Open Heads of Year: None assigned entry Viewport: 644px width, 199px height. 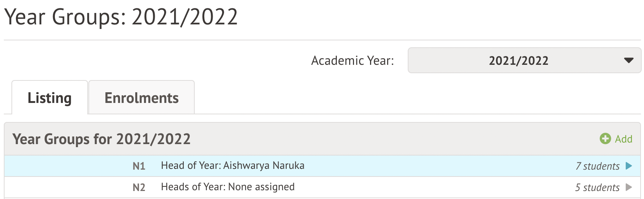point(227,187)
